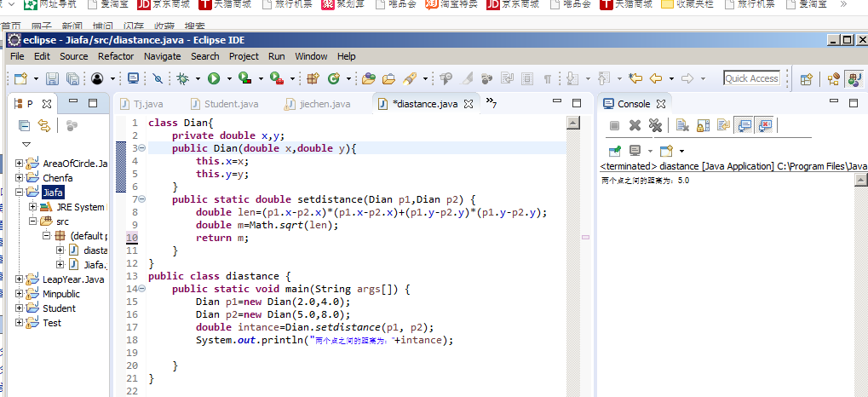Open the Refactor menu

point(116,56)
